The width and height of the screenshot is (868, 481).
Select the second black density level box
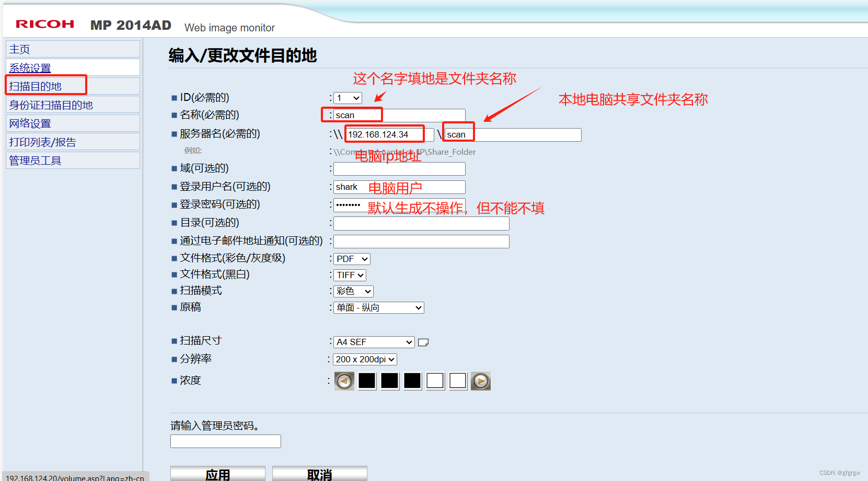(x=389, y=381)
